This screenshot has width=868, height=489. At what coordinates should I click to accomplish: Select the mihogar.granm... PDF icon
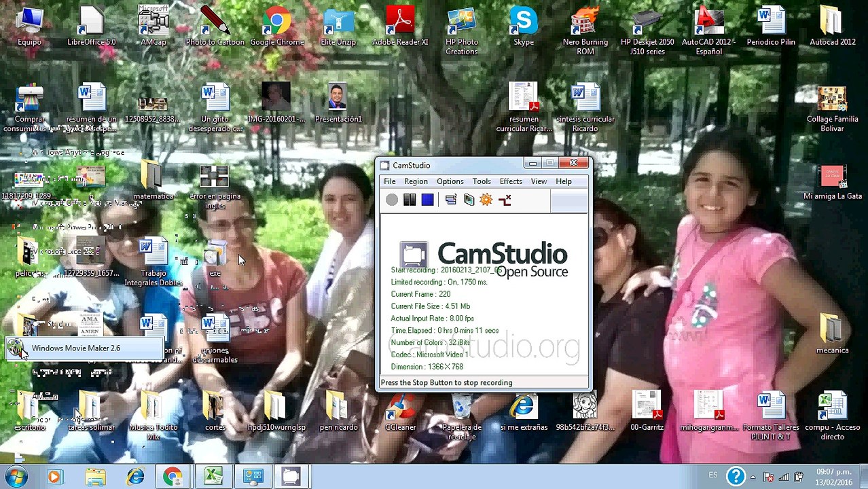click(x=709, y=412)
